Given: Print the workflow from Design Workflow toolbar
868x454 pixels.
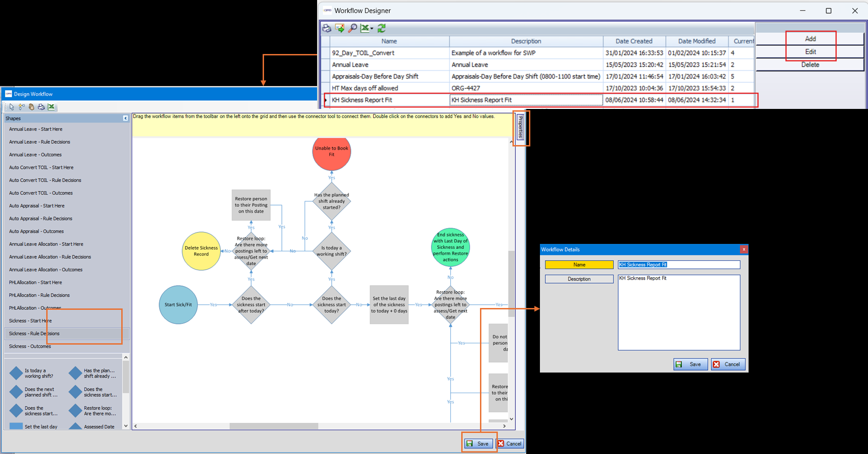Looking at the screenshot, I should coord(41,107).
